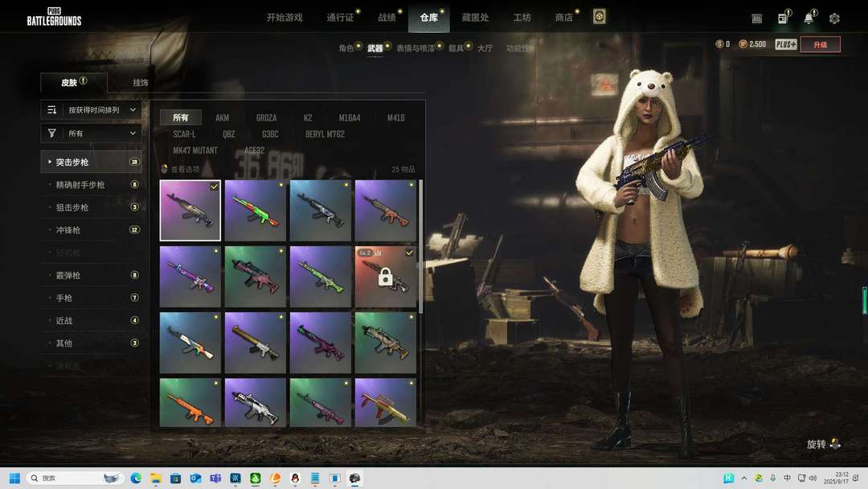Open Microsoft Teams from the taskbar
The width and height of the screenshot is (868, 489).
click(215, 478)
